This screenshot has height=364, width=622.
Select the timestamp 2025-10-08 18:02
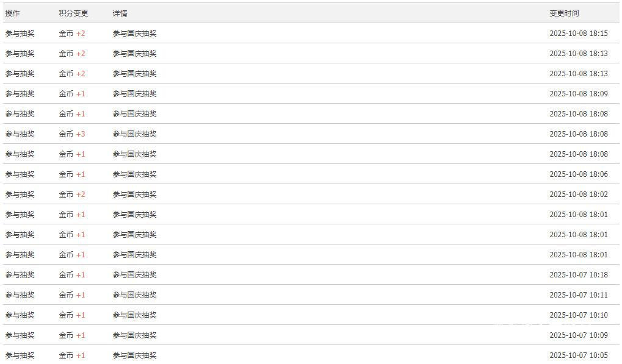pos(579,194)
